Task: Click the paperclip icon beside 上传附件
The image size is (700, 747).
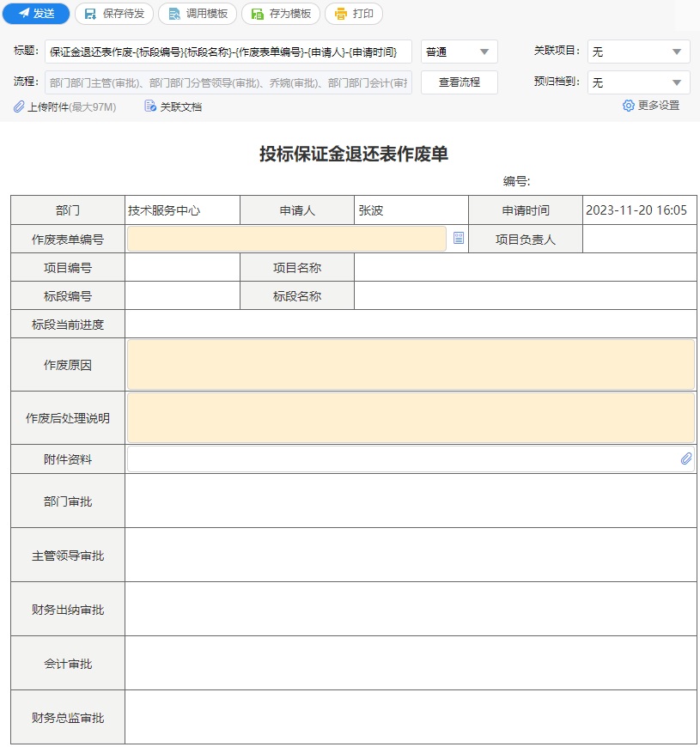Action: click(19, 106)
